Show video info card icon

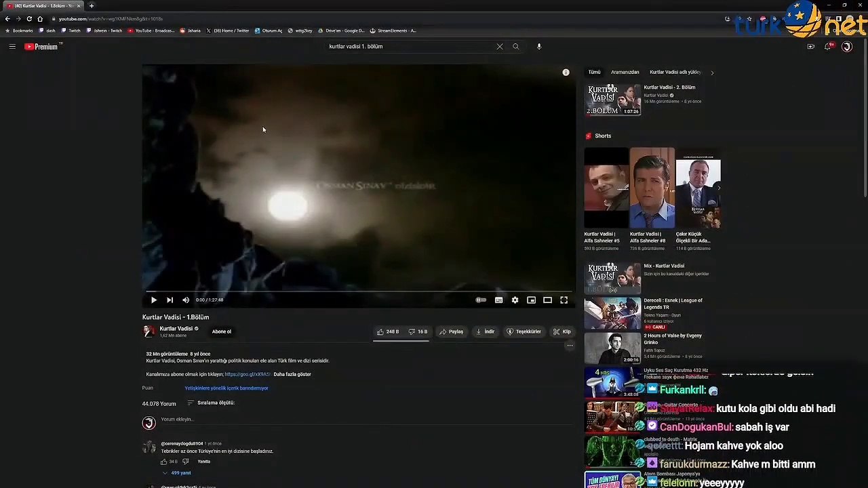[566, 73]
